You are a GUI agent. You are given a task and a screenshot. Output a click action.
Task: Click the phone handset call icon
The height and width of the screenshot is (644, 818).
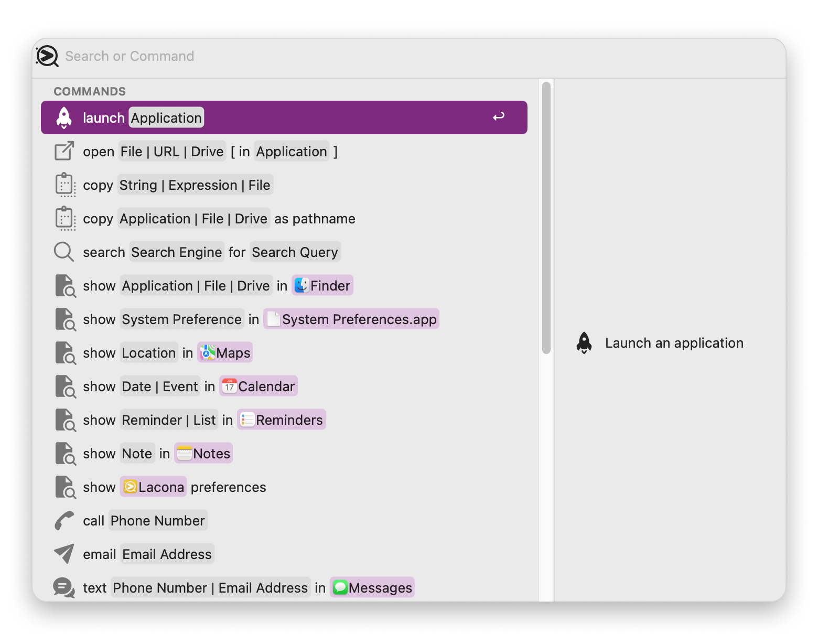[64, 521]
